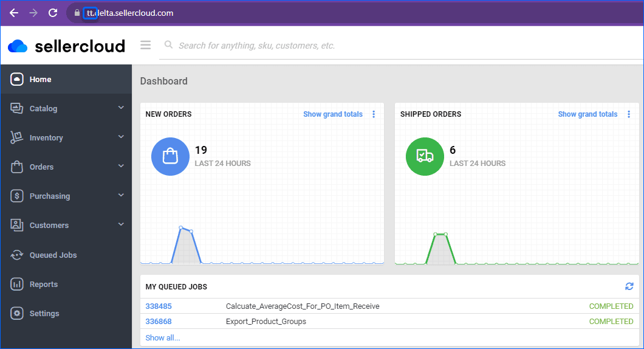Screen dimensions: 644x349
Task: Click the SHIPPED ORDERS card title
Action: tap(431, 114)
